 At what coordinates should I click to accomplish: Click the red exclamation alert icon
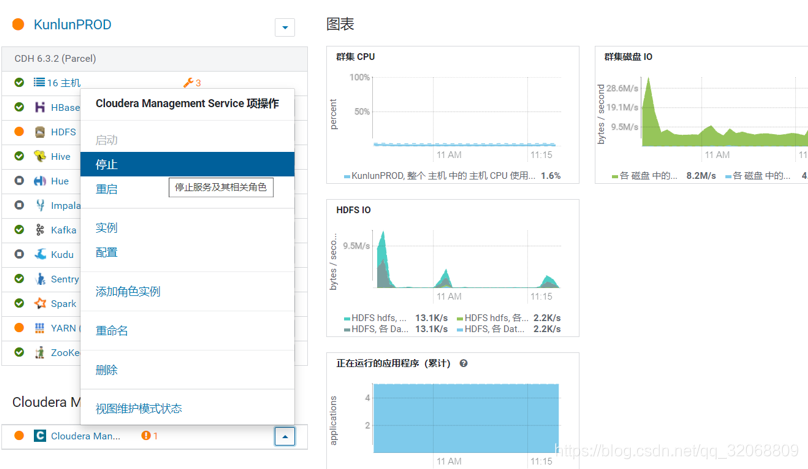(x=146, y=436)
